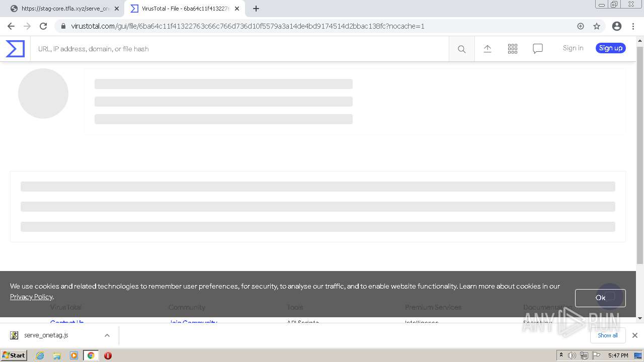Launch Internet Explorer from the taskbar
This screenshot has width=644, height=362.
pyautogui.click(x=40, y=355)
